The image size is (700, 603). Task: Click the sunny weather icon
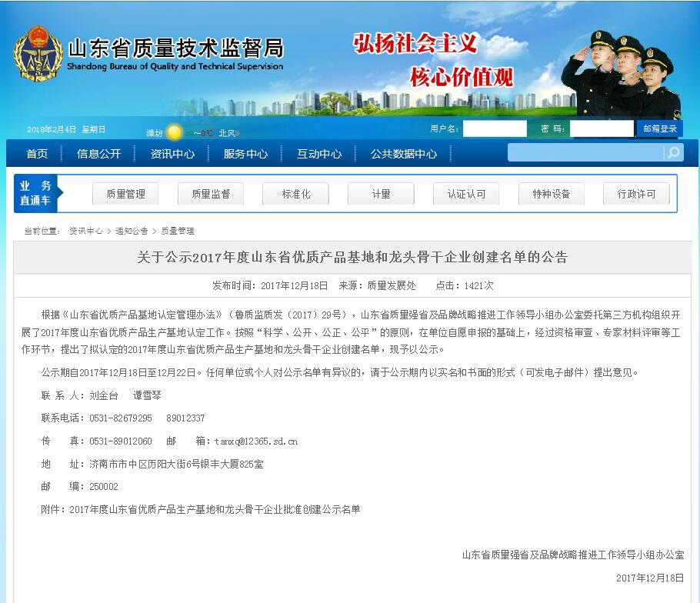(x=174, y=132)
